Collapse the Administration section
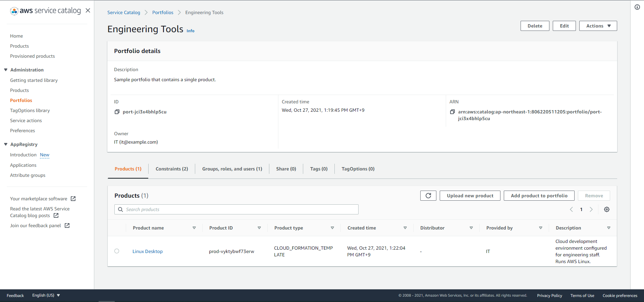Viewport: 644px width, 302px height. pos(6,70)
